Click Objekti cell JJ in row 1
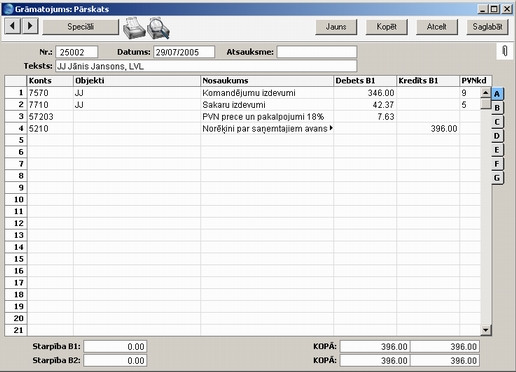516x372 pixels. 137,93
